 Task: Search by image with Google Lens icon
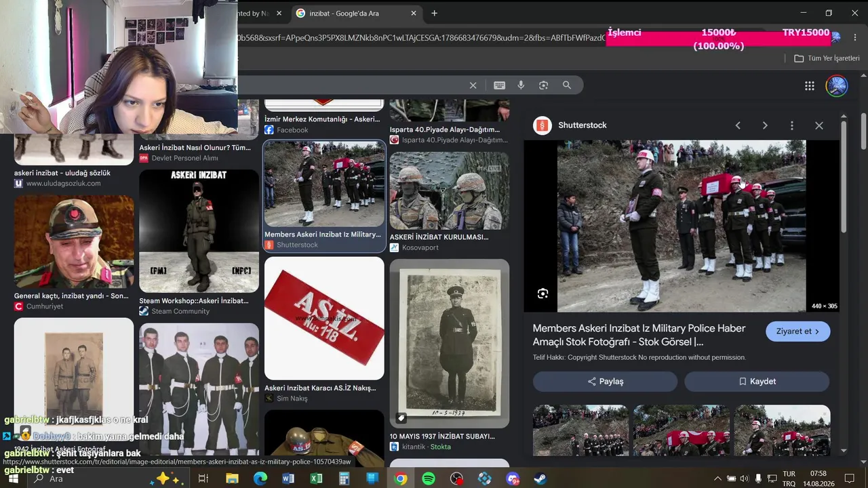[543, 85]
